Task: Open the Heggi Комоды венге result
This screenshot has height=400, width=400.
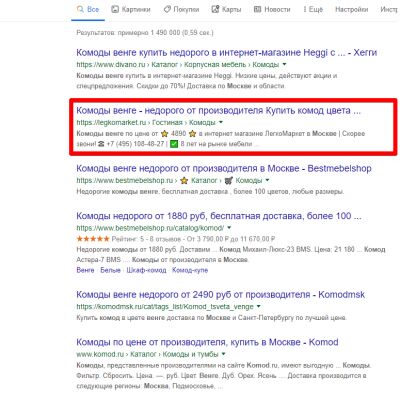Action: point(227,53)
